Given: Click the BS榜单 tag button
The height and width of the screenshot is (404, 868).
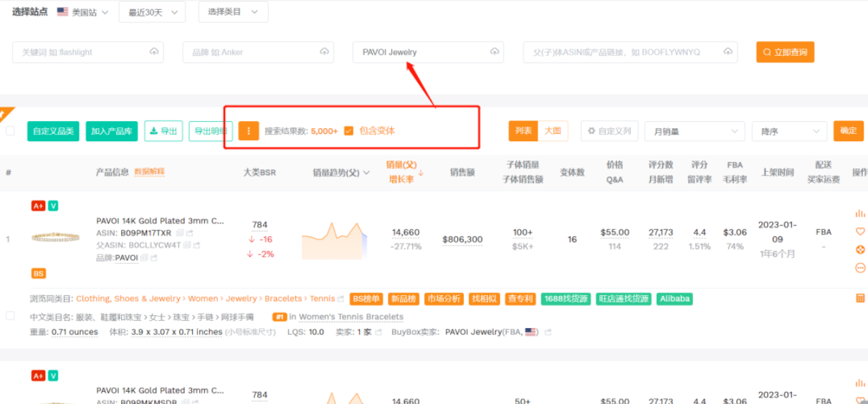Looking at the screenshot, I should click(367, 299).
